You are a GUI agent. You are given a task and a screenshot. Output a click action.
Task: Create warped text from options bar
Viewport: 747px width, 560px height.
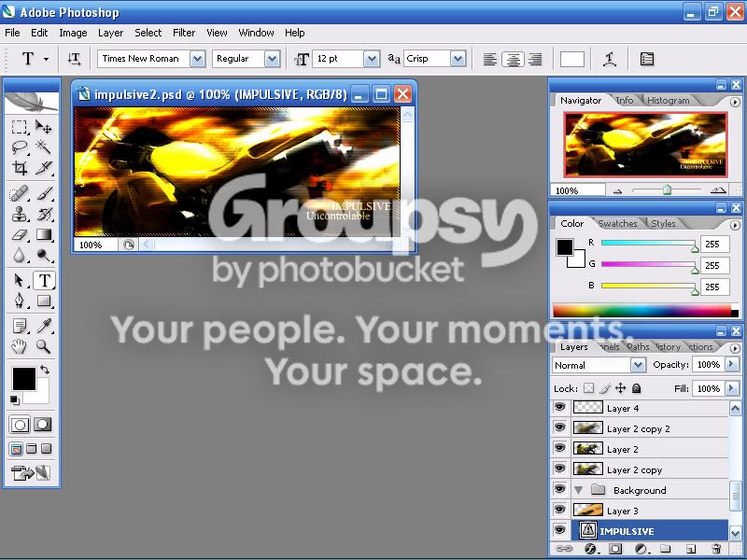pyautogui.click(x=610, y=59)
